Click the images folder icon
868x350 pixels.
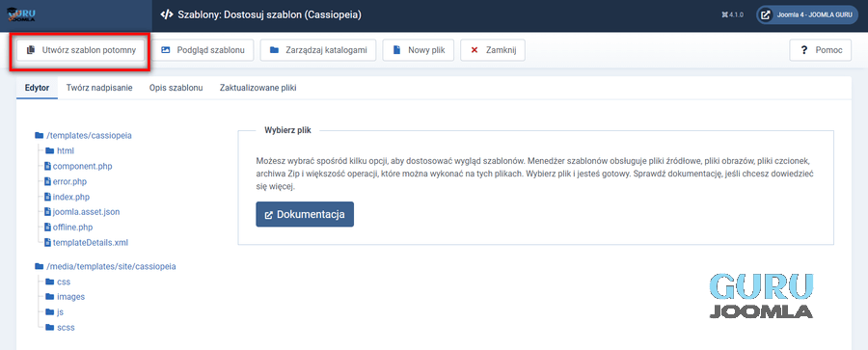coord(49,297)
